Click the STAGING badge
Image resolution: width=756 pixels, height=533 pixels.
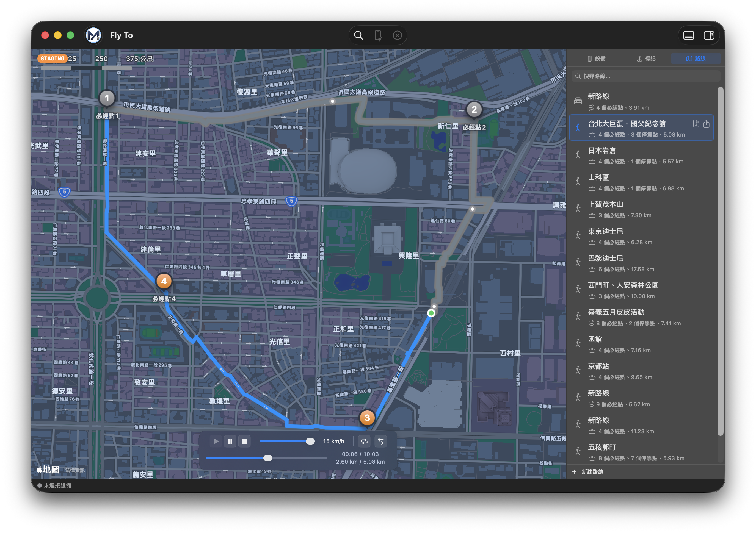tap(52, 59)
